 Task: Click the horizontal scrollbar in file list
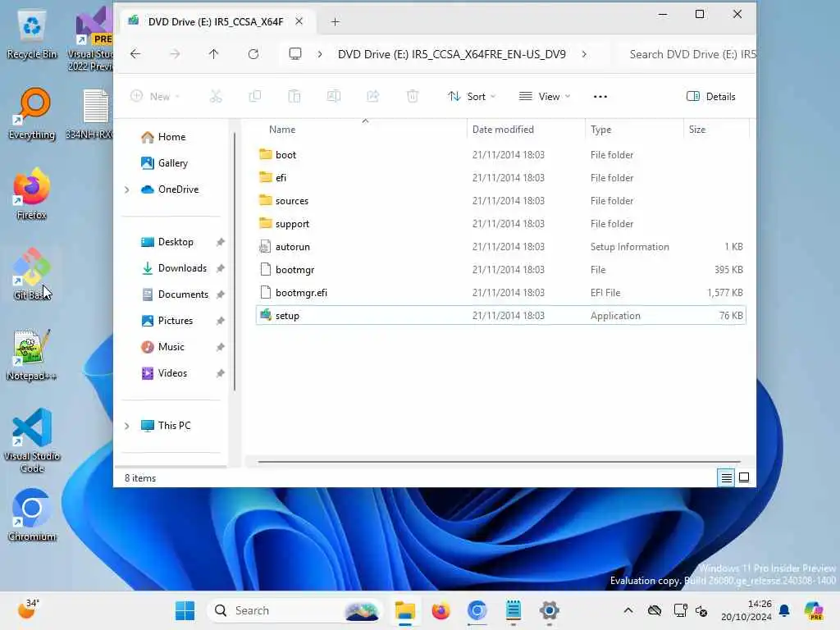point(499,461)
